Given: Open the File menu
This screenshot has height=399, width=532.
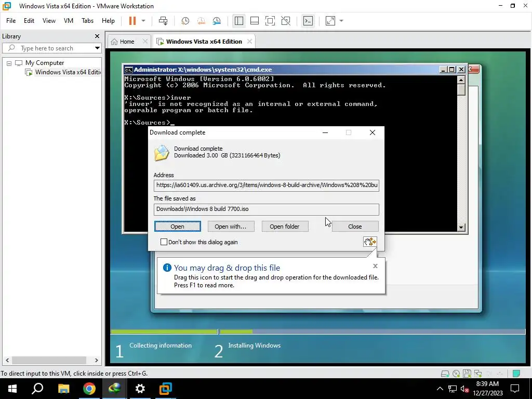Looking at the screenshot, I should point(11,21).
